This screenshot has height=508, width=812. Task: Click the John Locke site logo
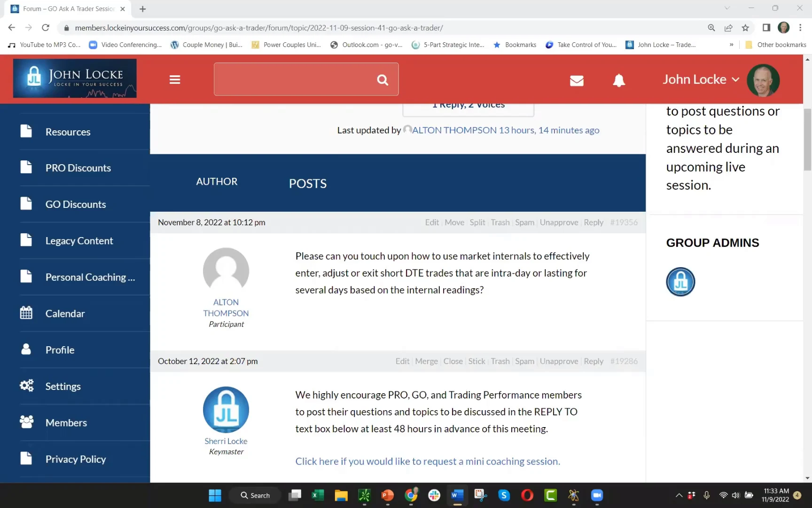(75, 78)
